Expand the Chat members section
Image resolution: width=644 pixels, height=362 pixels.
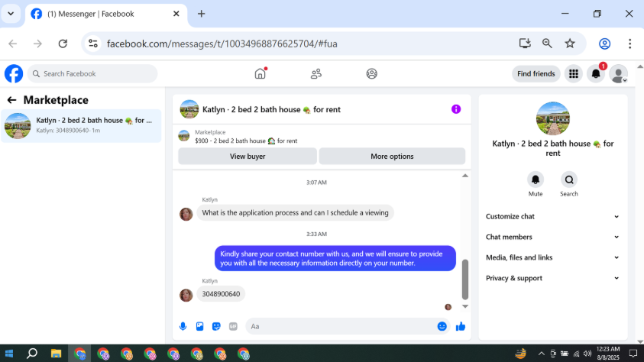tap(552, 237)
